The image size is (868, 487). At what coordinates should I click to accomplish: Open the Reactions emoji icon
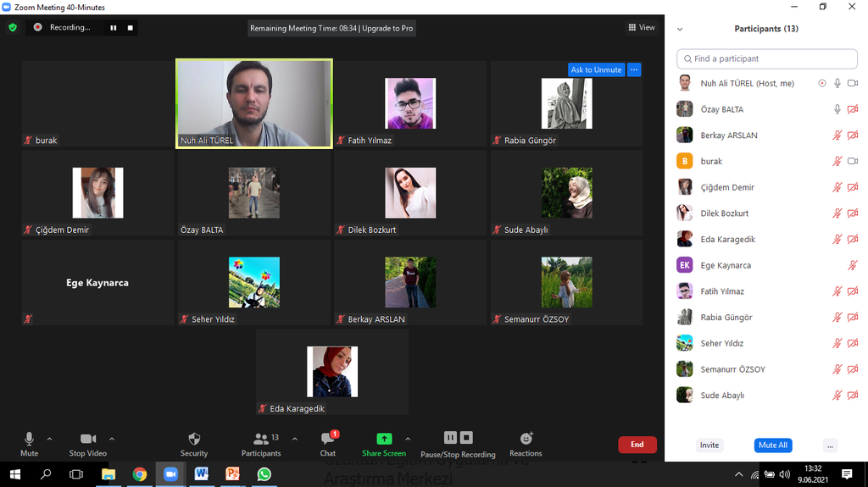coord(526,439)
